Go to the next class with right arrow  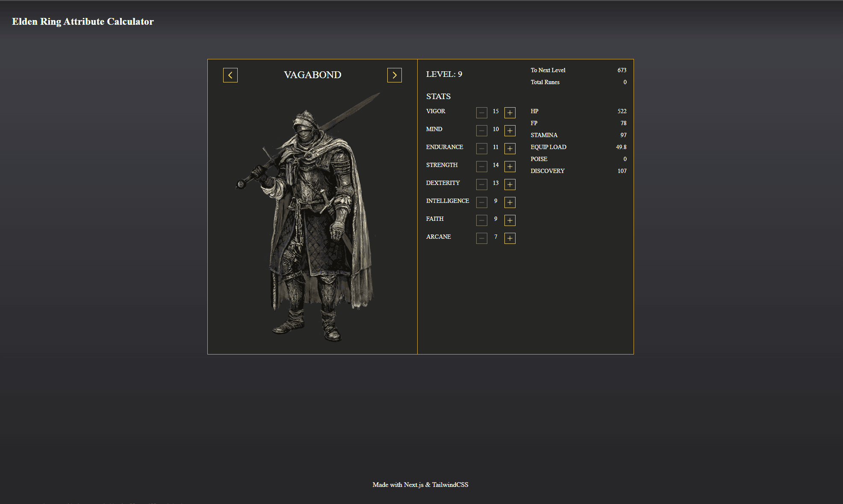[x=394, y=75]
